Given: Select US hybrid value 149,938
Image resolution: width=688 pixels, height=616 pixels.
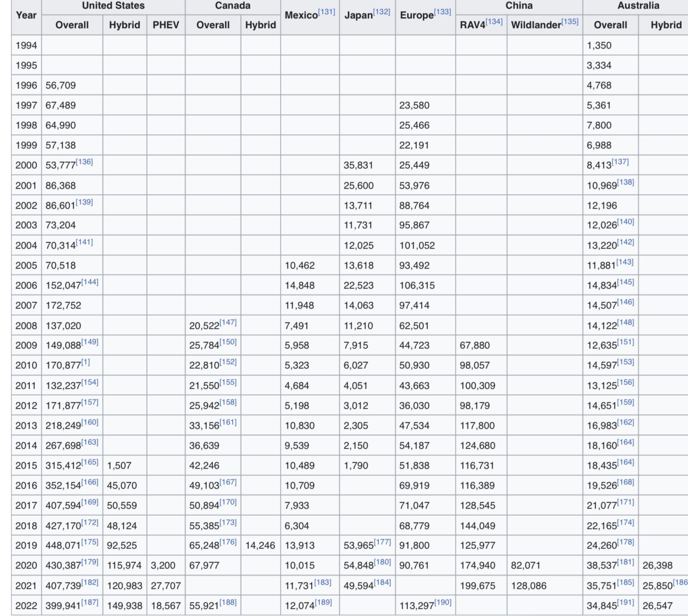Looking at the screenshot, I should (x=125, y=606).
